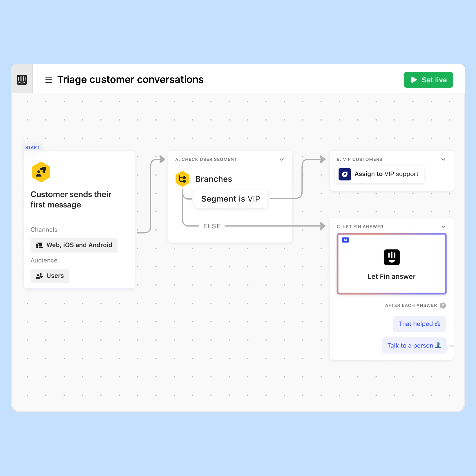Select the Talk to a person reply
The image size is (476, 476).
(x=414, y=345)
